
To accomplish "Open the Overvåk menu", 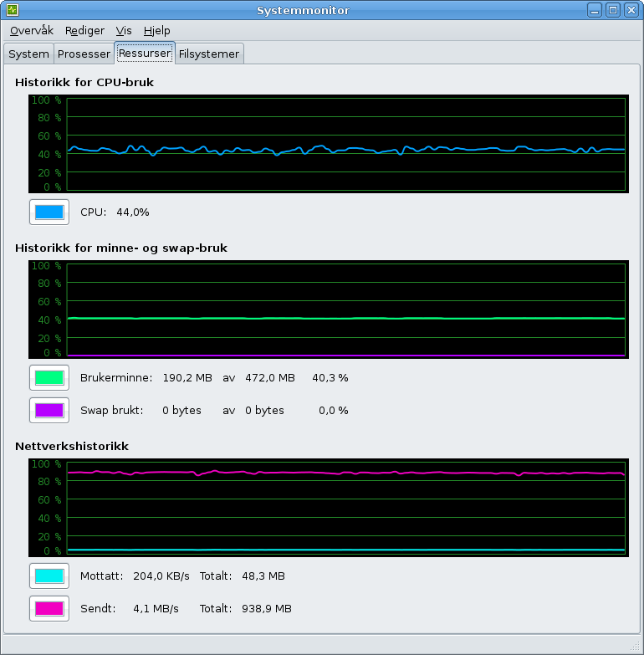I will point(32,31).
